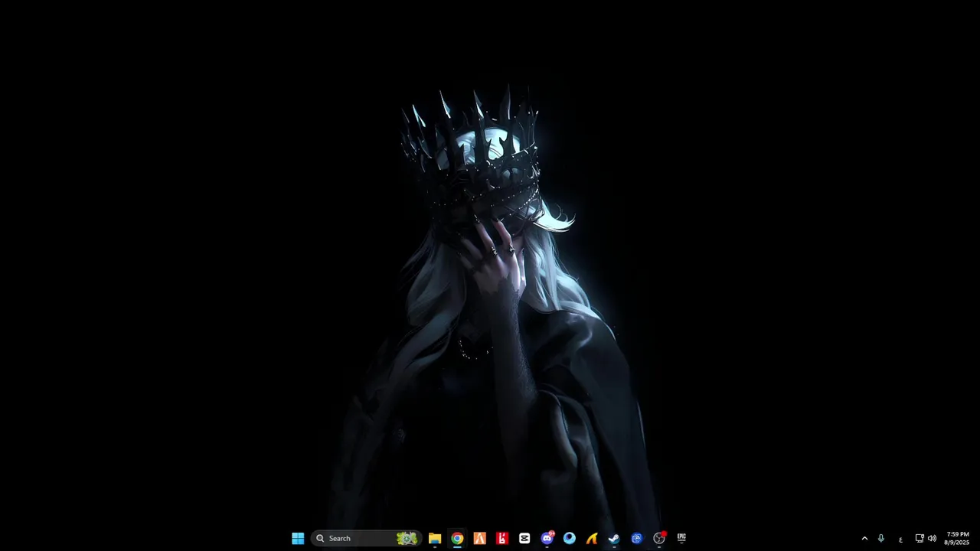The image size is (980, 551).
Task: Launch Epic Games Launcher from the taskbar
Action: pos(681,538)
